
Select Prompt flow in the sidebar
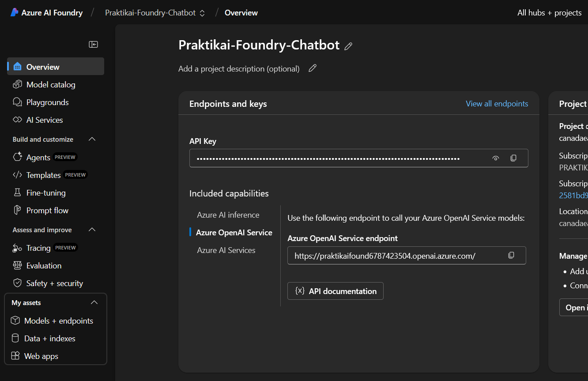46,210
